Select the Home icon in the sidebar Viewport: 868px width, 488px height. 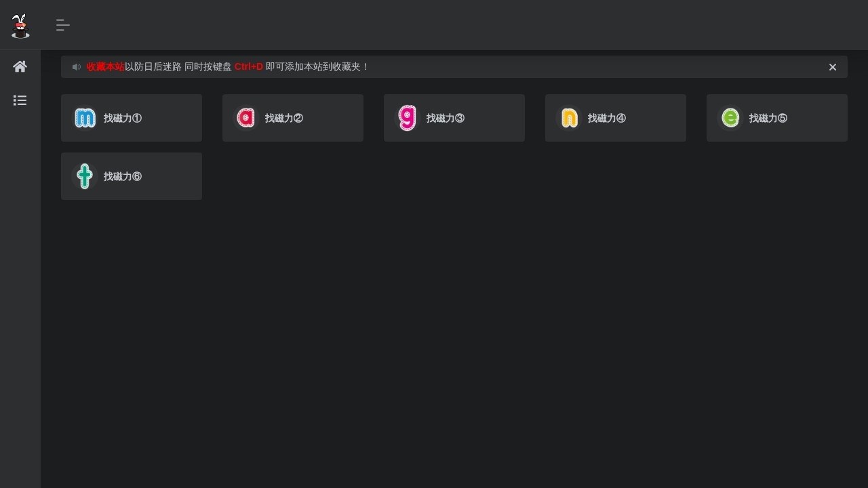pyautogui.click(x=20, y=66)
